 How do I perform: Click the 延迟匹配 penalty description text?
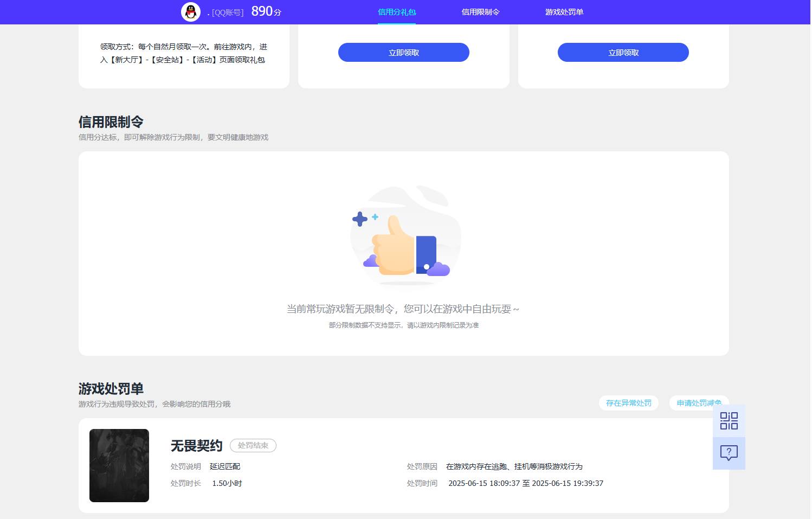point(224,466)
